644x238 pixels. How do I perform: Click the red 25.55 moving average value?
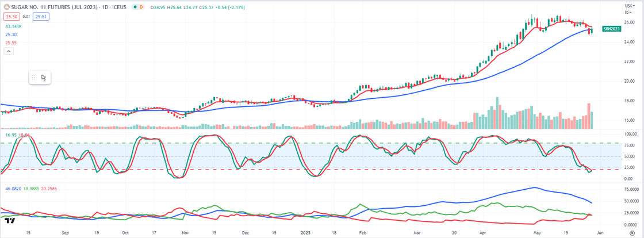pyautogui.click(x=10, y=43)
